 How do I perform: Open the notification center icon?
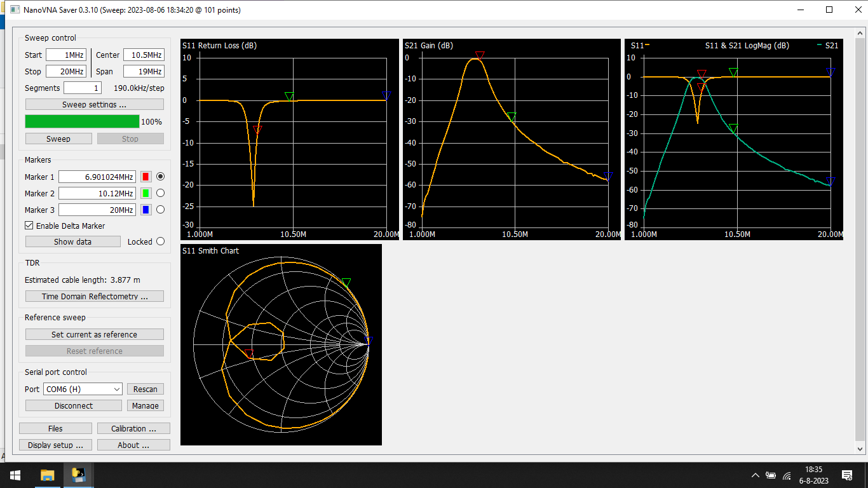847,475
